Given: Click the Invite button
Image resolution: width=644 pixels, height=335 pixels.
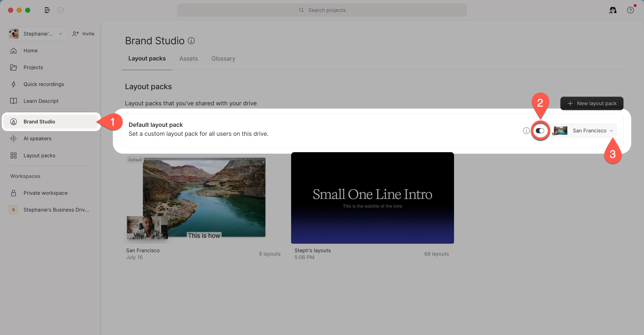Looking at the screenshot, I should click(83, 33).
